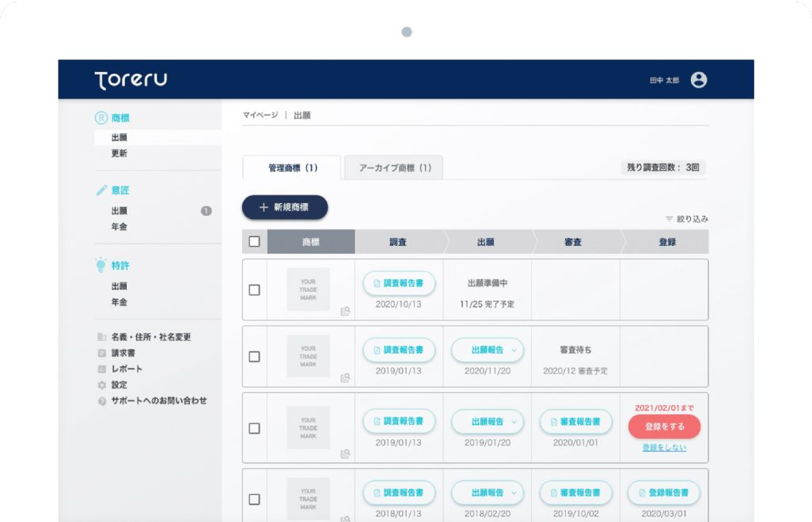Click trademark thumbnail in 登録をする row
This screenshot has height=522, width=812.
tap(308, 429)
